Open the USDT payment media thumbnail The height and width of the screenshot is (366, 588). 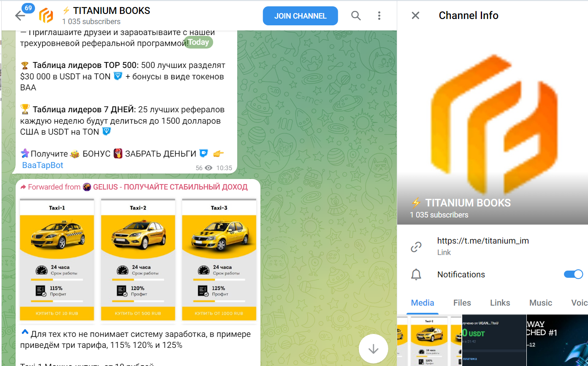494,340
